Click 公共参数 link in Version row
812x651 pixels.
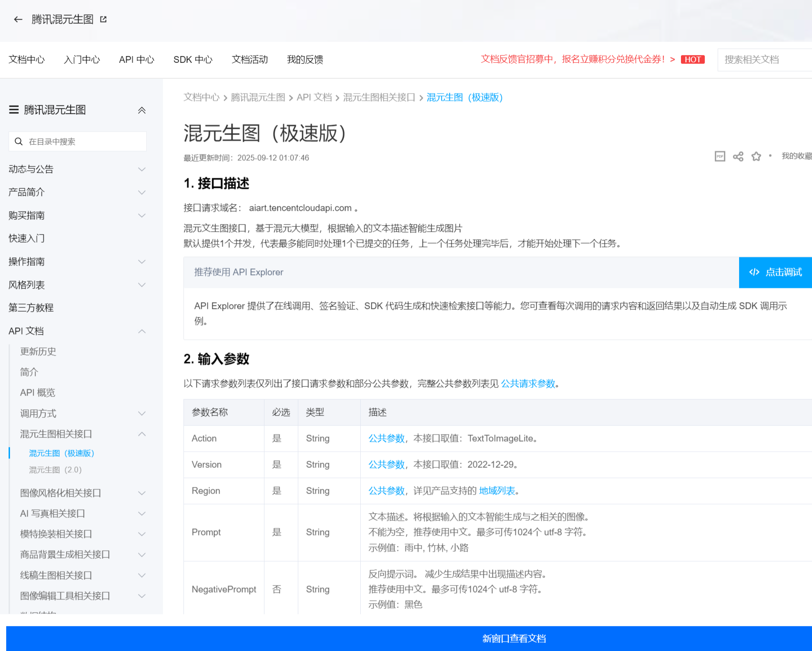(x=386, y=465)
